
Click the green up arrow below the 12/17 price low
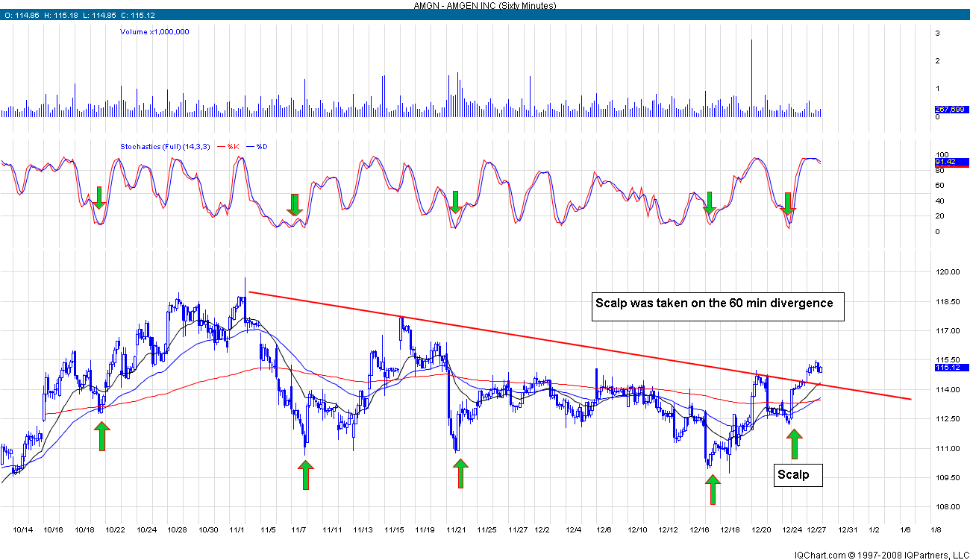pos(713,489)
